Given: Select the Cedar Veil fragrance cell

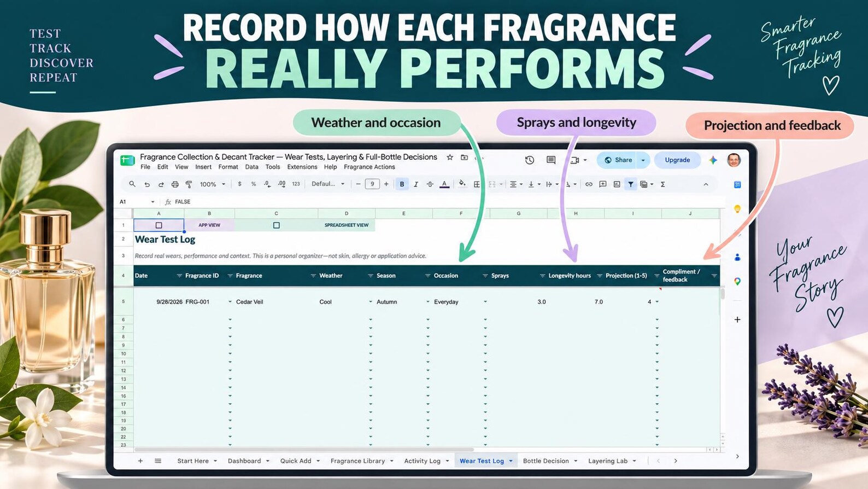Looking at the screenshot, I should click(276, 302).
